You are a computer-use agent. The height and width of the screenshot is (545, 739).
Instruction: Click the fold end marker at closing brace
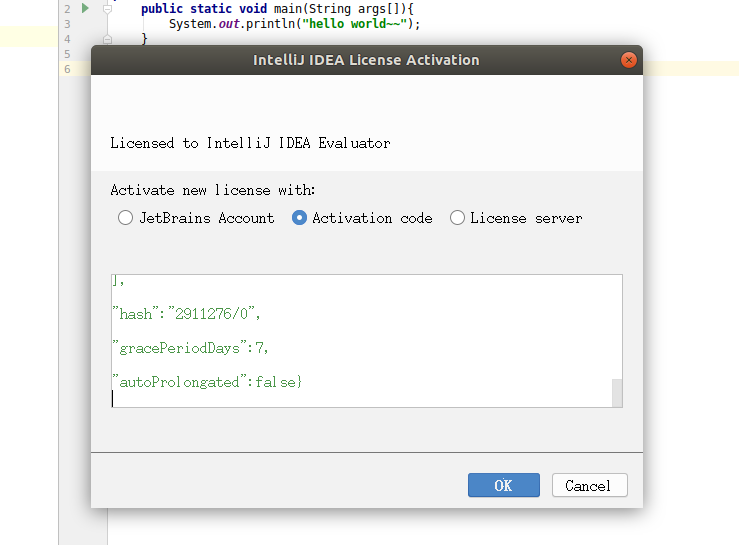click(107, 40)
